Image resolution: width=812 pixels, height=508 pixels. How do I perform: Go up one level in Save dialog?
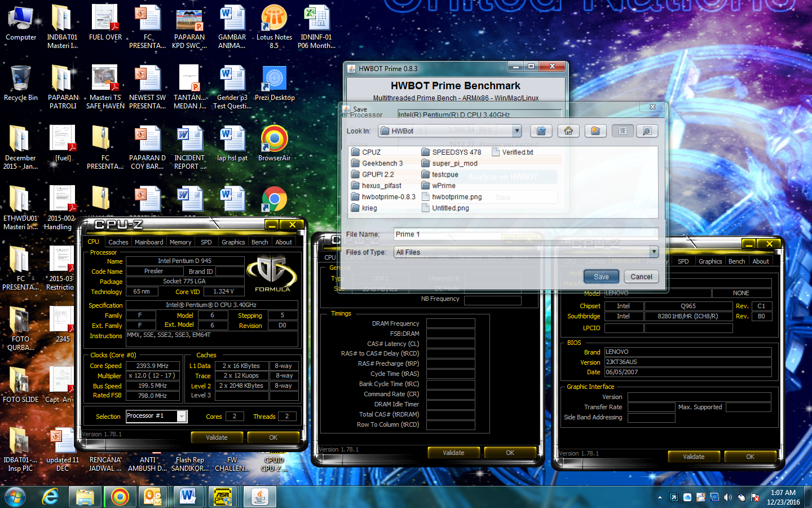pos(541,131)
